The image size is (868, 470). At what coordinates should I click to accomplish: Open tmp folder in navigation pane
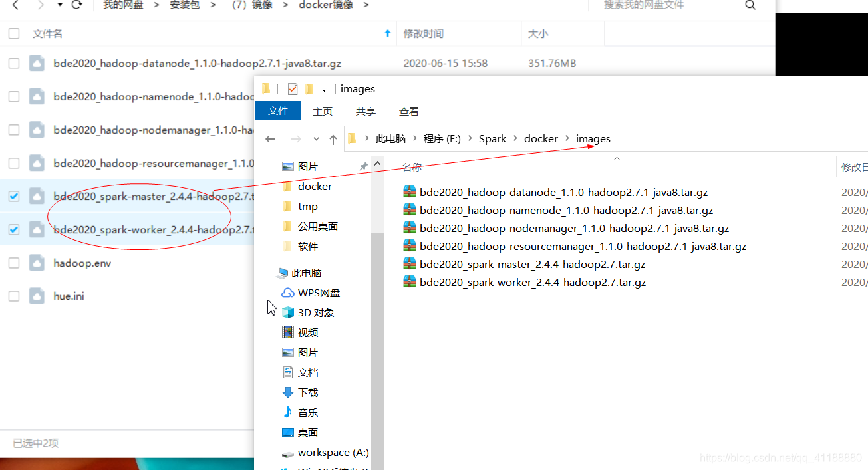point(308,206)
